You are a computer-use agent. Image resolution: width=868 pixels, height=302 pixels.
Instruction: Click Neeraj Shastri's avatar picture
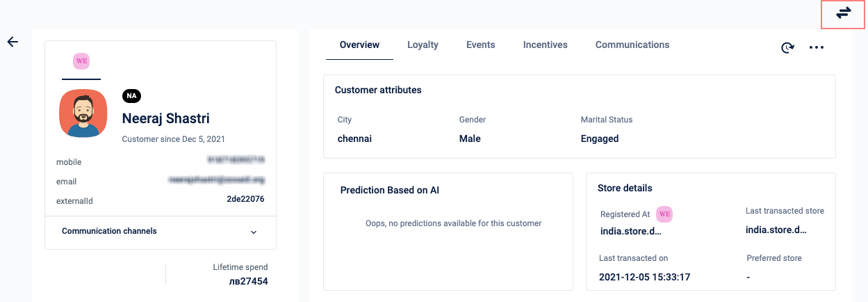pos(83,113)
